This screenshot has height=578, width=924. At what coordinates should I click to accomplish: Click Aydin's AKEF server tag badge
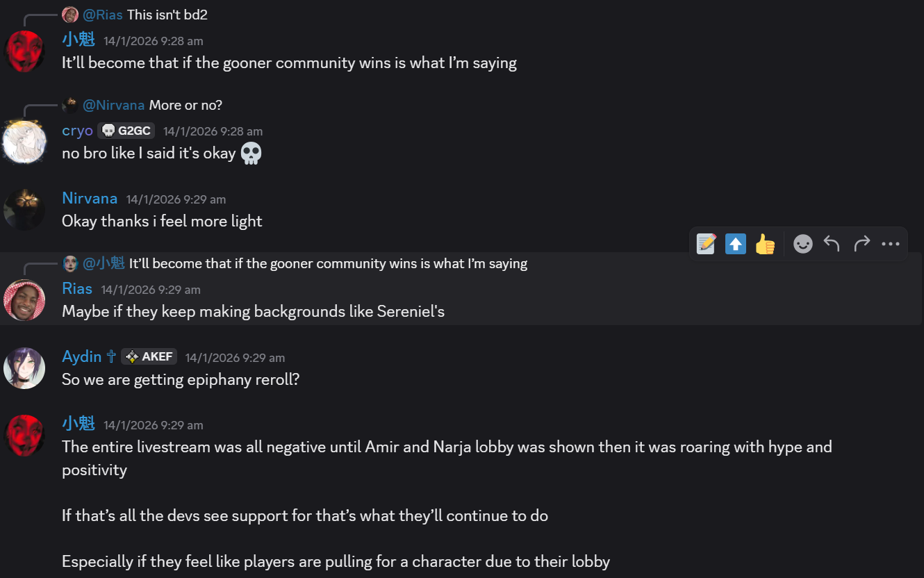pyautogui.click(x=149, y=357)
